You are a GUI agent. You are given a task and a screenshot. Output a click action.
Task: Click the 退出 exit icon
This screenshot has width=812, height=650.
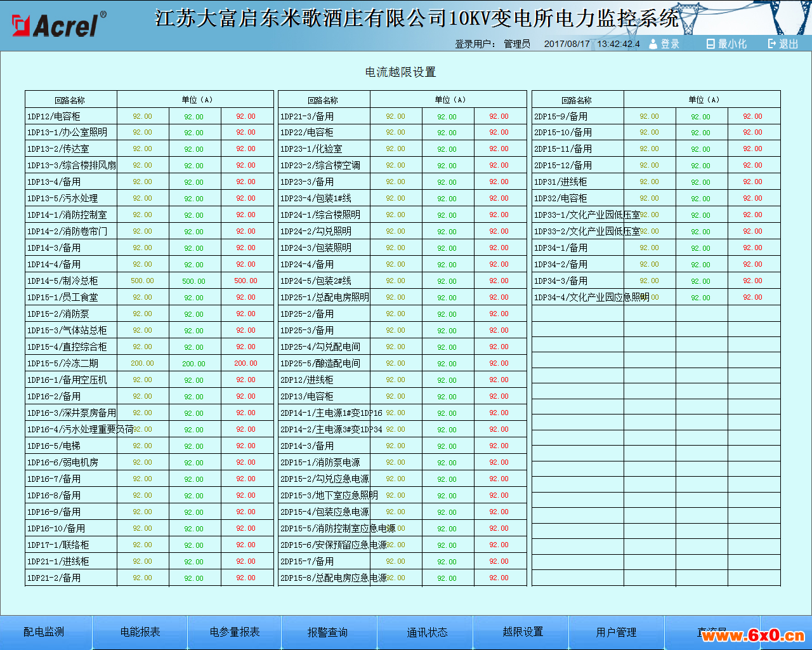pos(772,44)
